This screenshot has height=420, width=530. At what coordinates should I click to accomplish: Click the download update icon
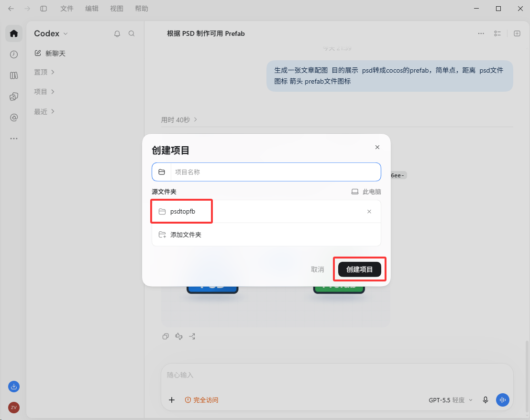[x=14, y=387]
